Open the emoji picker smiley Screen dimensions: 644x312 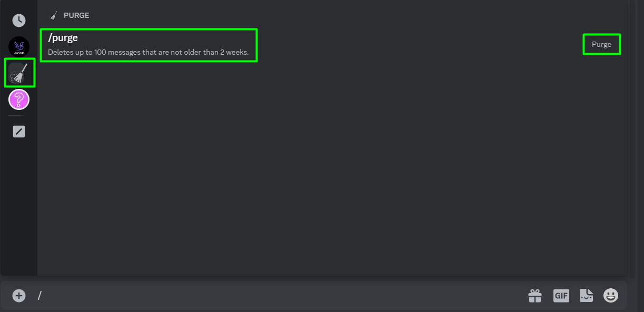pyautogui.click(x=610, y=296)
